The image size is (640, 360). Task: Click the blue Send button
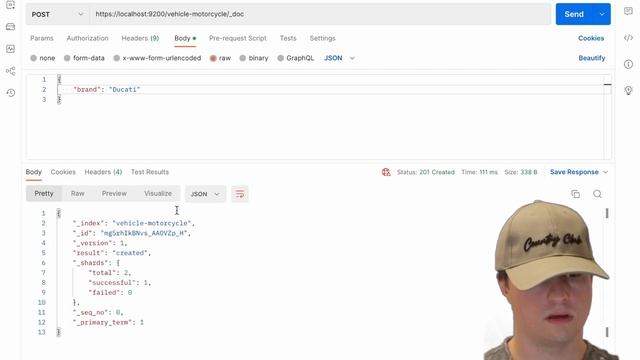click(x=574, y=14)
